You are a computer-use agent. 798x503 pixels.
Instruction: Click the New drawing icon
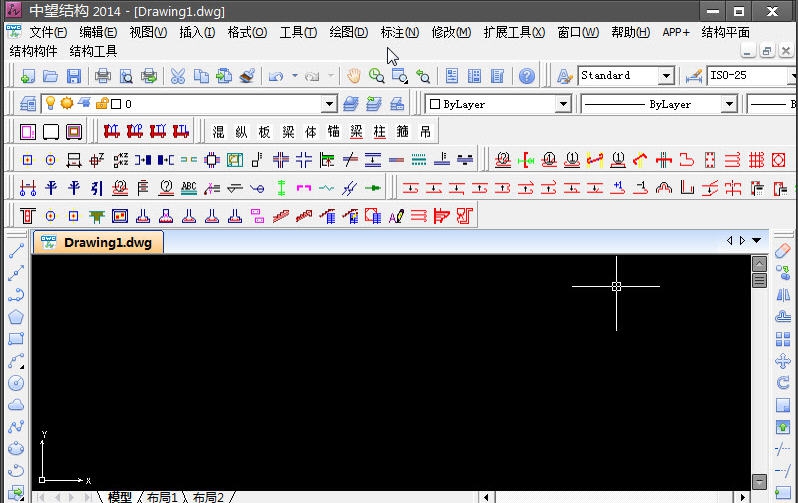[27, 76]
